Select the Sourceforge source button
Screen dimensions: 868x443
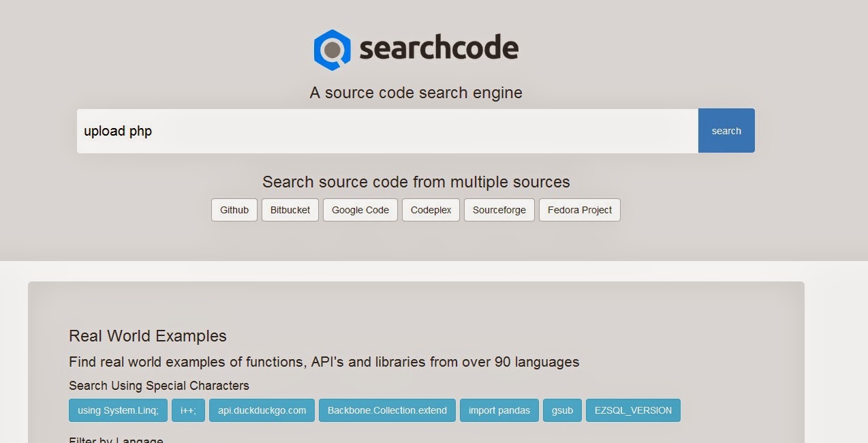[x=499, y=210]
